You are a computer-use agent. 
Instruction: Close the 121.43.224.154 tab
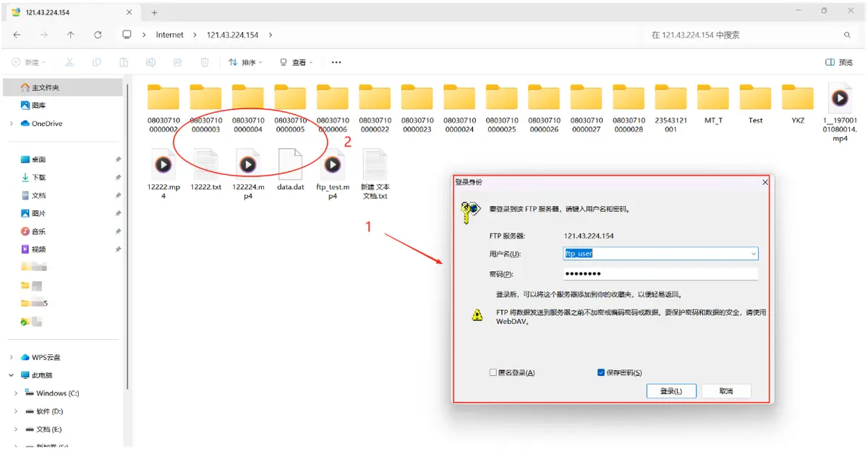point(130,12)
